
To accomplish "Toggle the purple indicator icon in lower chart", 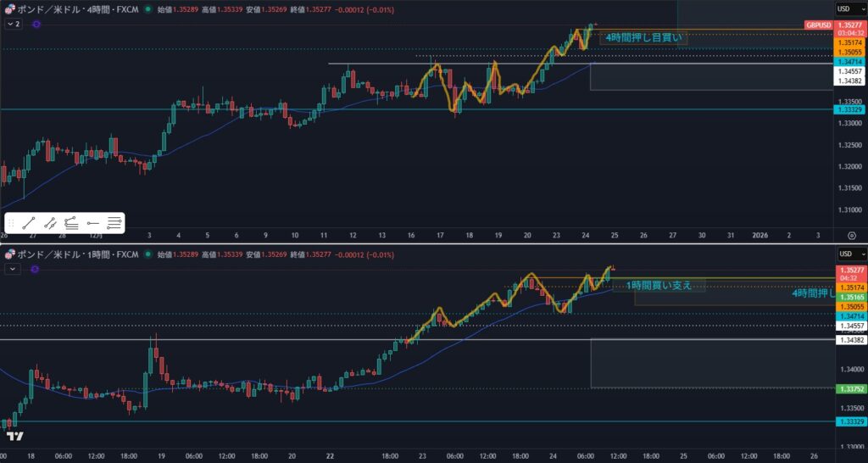I will pyautogui.click(x=35, y=269).
